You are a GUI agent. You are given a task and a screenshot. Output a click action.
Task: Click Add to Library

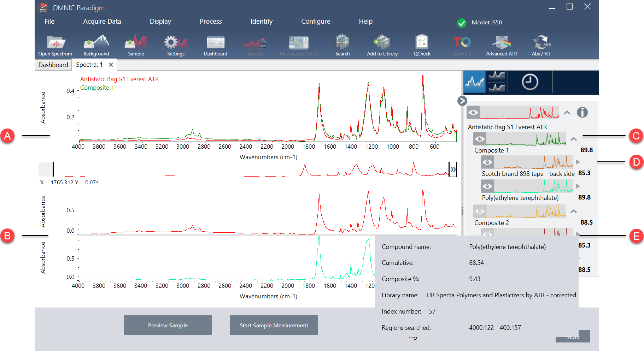382,46
